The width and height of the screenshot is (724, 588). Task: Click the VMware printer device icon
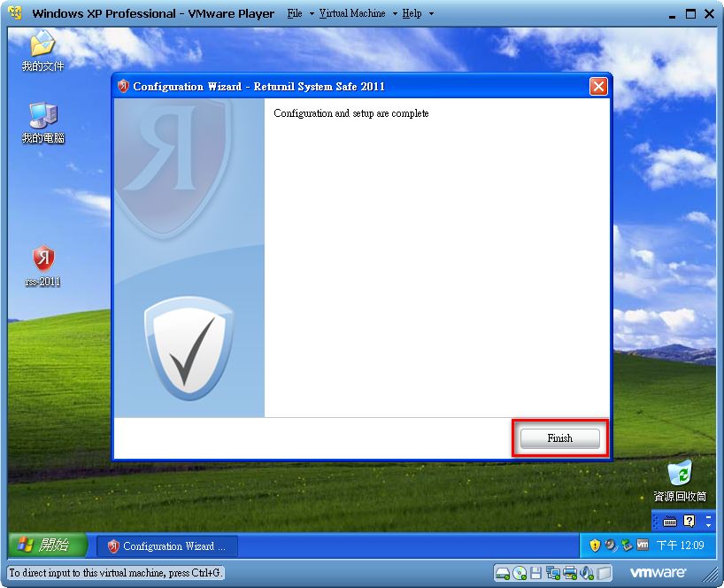570,573
